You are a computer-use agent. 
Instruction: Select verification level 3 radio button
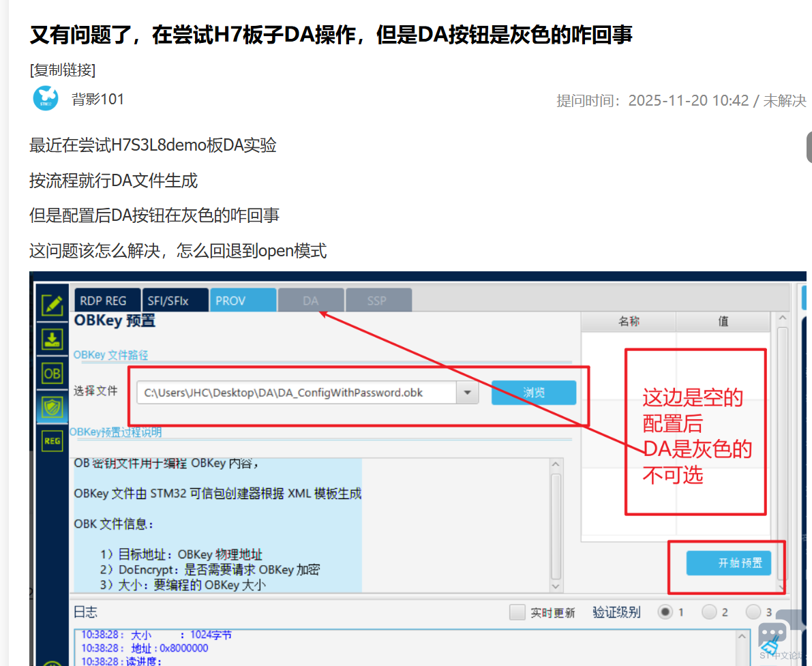point(753,612)
